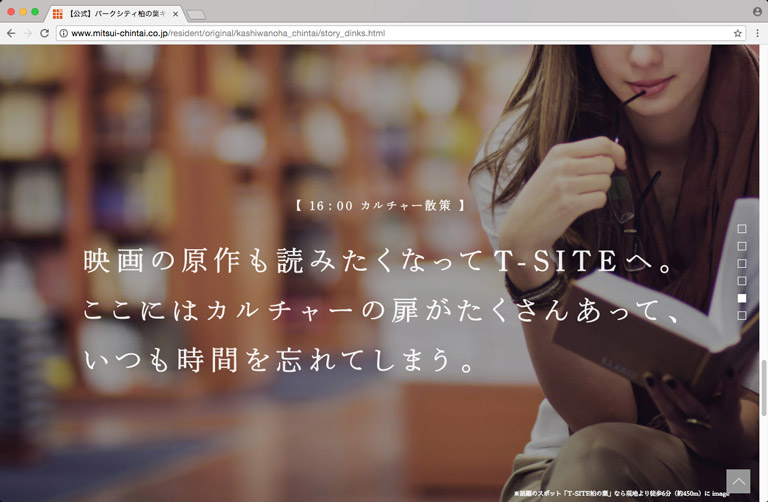768x502 pixels.
Task: Click the text いつも時間を忘れてしまう。
Action: tap(279, 360)
